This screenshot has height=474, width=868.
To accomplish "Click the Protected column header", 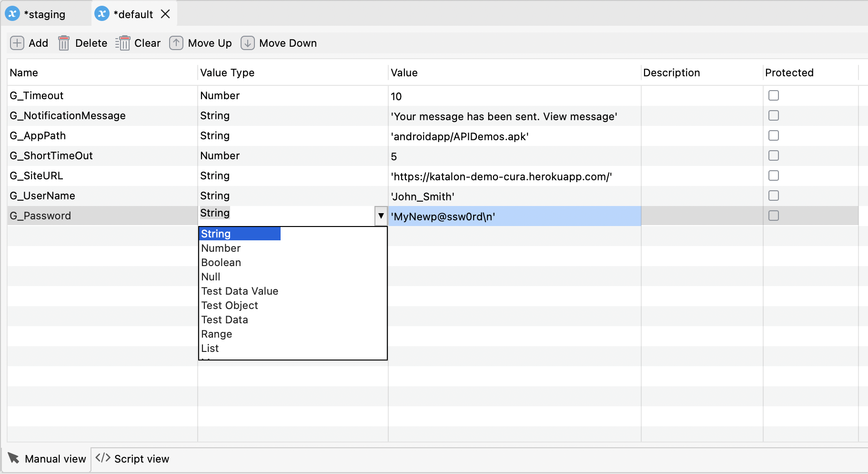I will tap(811, 72).
